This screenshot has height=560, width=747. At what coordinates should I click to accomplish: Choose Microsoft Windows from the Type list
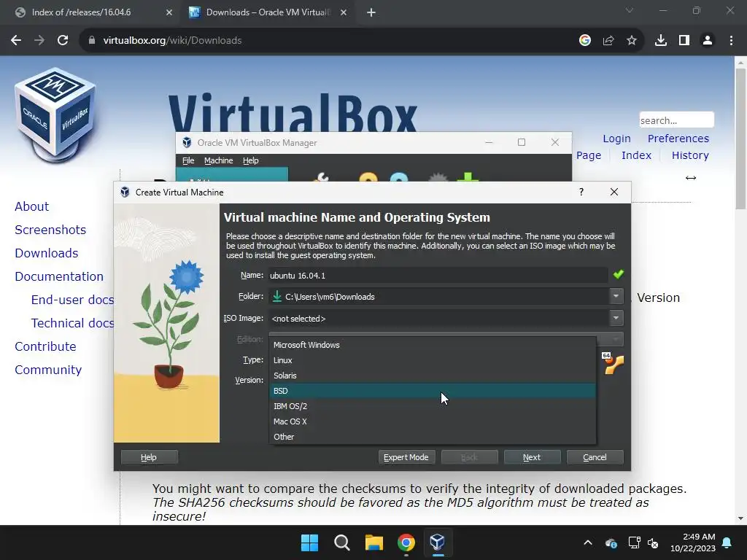[433, 345]
